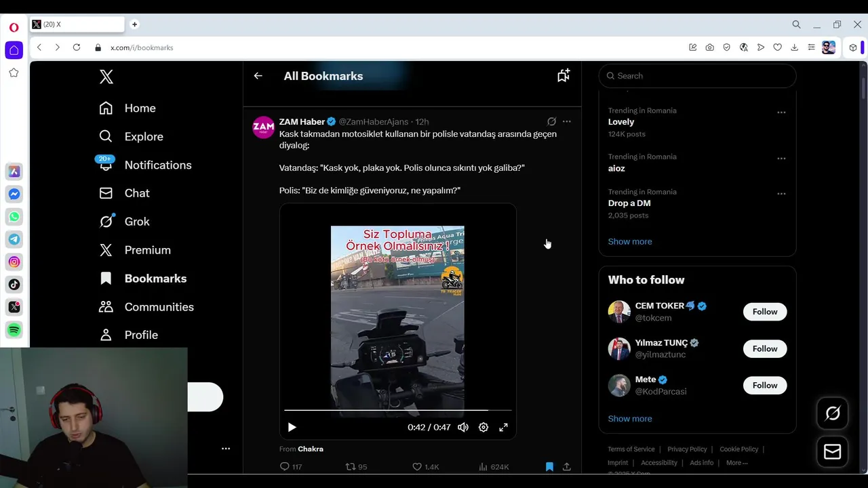Show more Who to follow suggestions
Viewport: 868px width, 488px height.
tap(630, 418)
